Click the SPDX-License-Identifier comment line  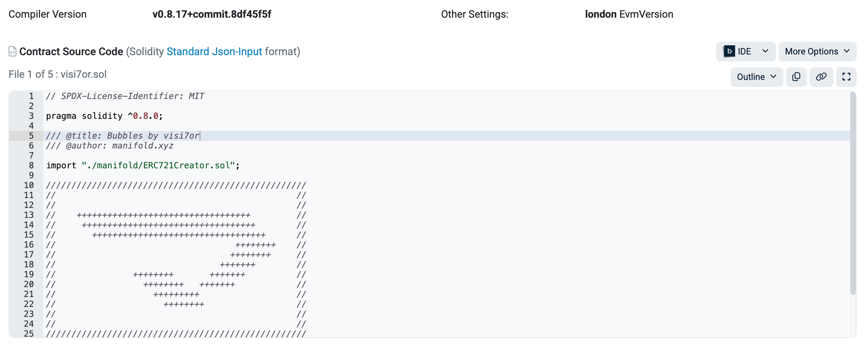(125, 96)
